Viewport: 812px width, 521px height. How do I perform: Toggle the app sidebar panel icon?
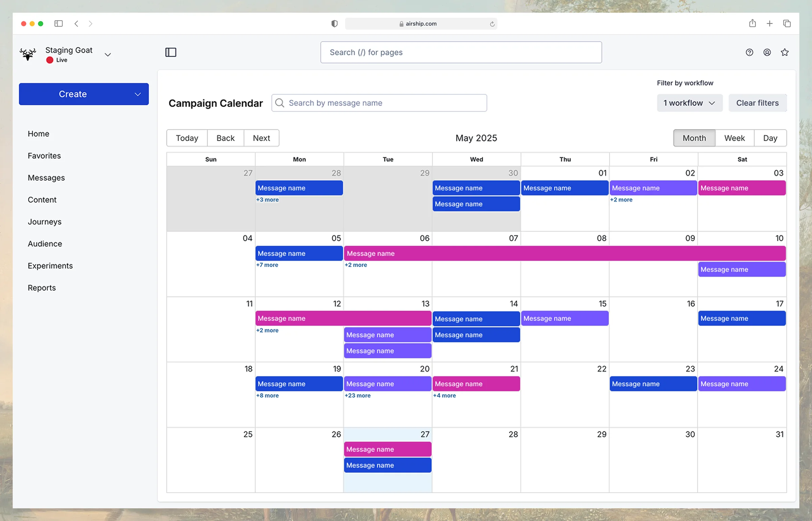point(171,52)
